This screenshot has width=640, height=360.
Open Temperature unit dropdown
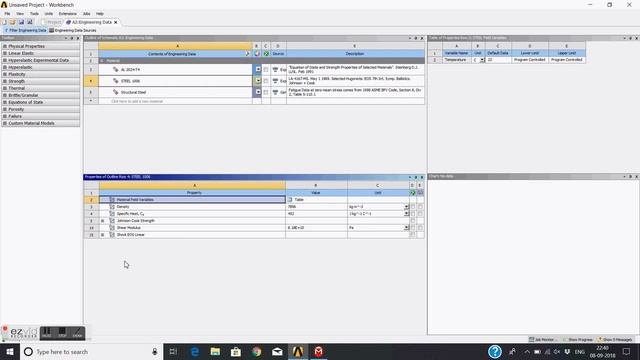482,60
